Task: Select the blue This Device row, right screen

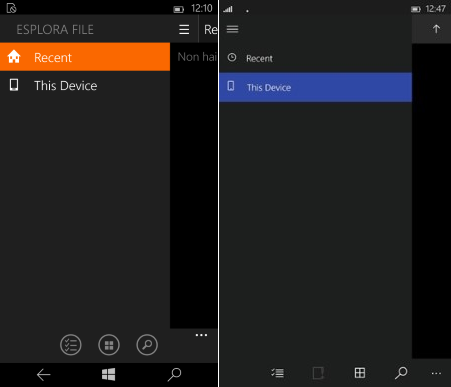Action: 315,87
